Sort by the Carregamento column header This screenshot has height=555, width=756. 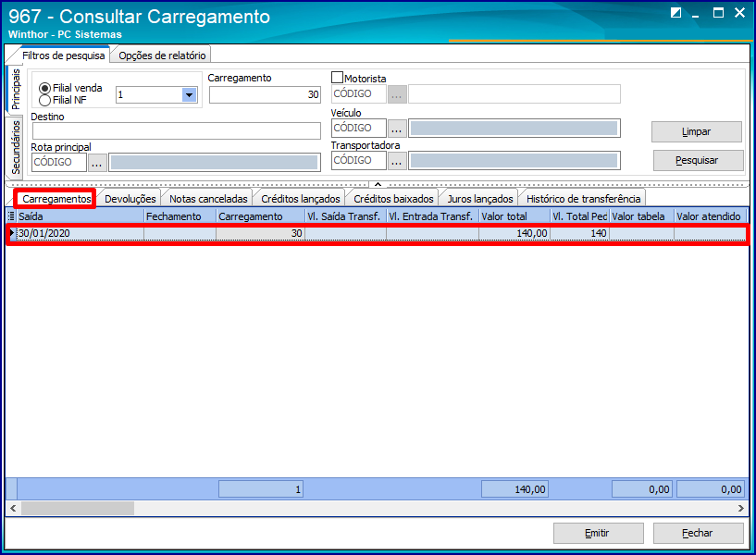[260, 216]
